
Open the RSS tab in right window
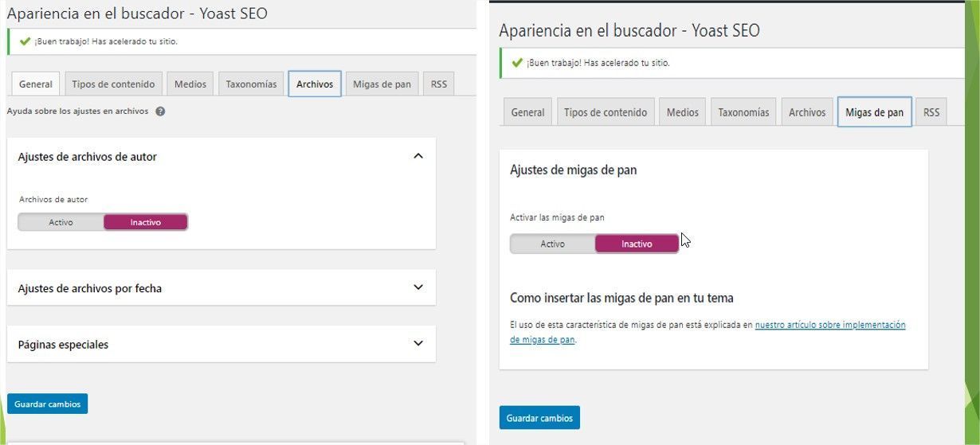pyautogui.click(x=931, y=112)
